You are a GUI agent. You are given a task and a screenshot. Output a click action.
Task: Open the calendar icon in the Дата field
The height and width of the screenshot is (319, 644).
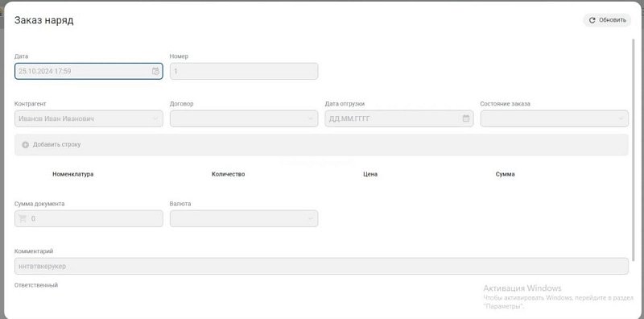[155, 71]
